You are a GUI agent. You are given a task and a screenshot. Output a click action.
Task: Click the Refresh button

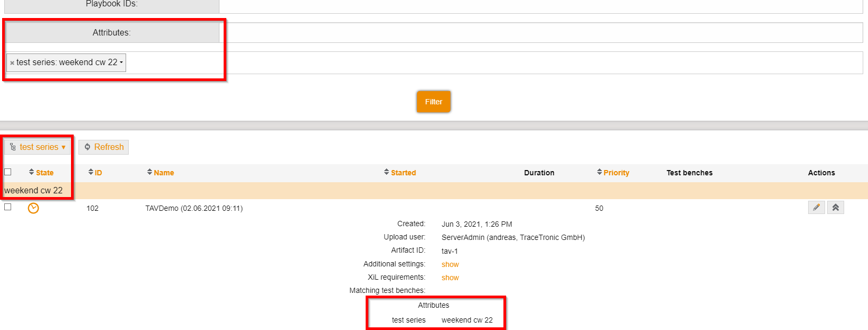pos(104,147)
